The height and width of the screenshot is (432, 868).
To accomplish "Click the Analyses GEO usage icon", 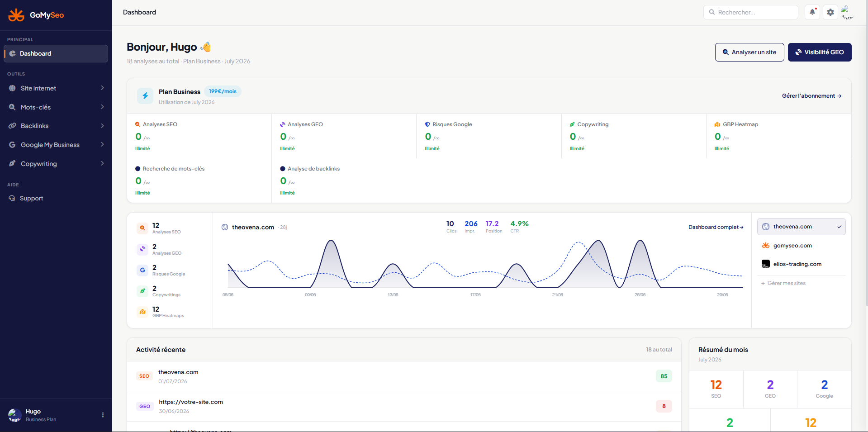I will 282,124.
